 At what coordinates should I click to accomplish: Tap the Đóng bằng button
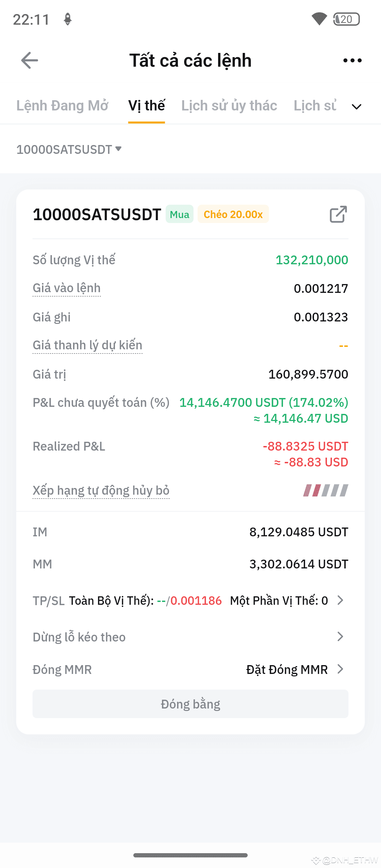click(x=190, y=704)
